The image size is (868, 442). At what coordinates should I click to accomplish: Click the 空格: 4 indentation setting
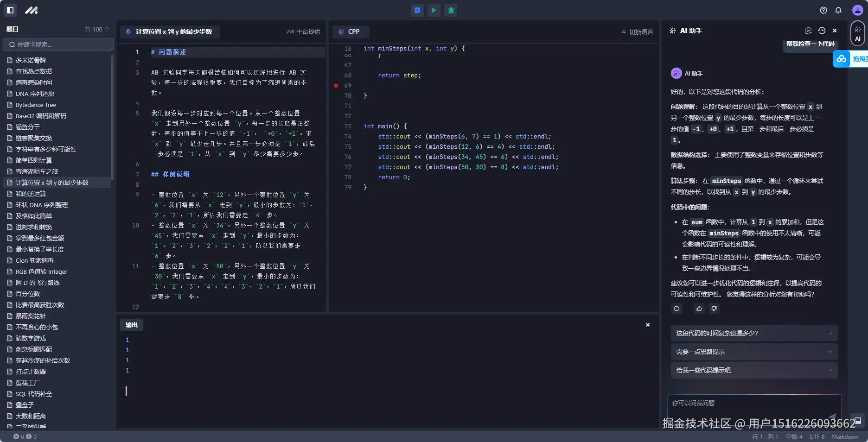click(x=794, y=436)
